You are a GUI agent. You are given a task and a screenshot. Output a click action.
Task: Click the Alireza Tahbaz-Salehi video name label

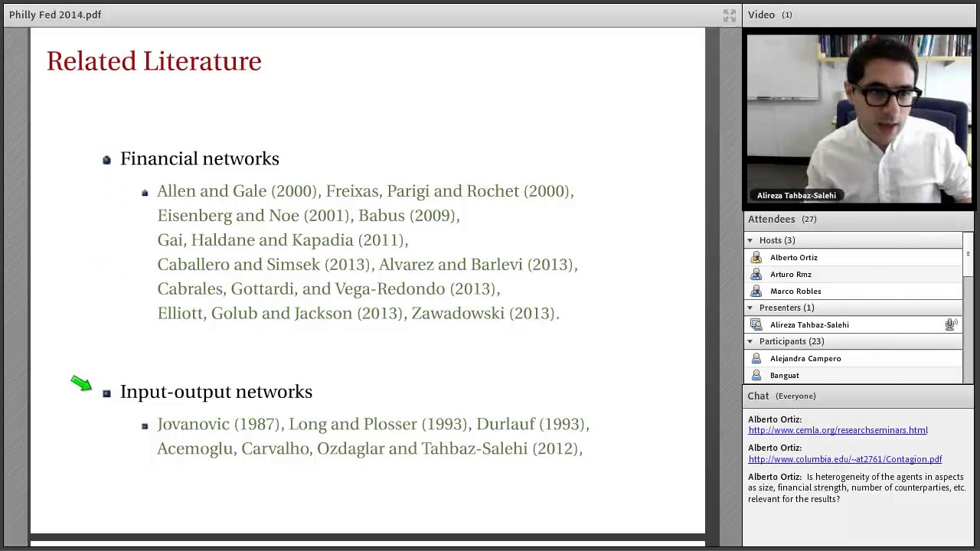click(796, 196)
